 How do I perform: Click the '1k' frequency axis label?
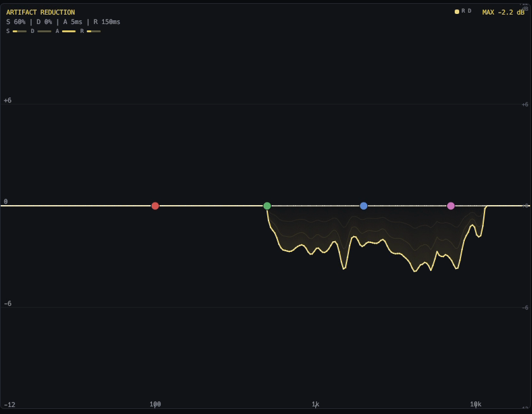315,404
